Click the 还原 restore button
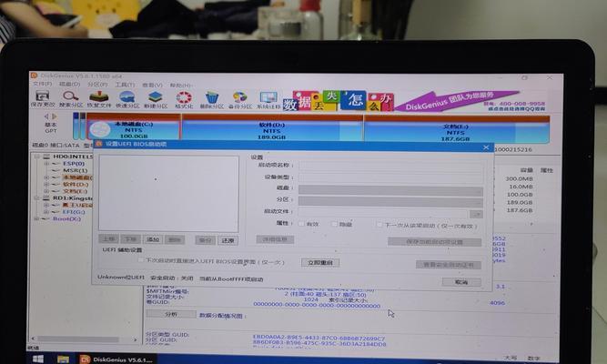This screenshot has height=364, width=607. coord(228,240)
